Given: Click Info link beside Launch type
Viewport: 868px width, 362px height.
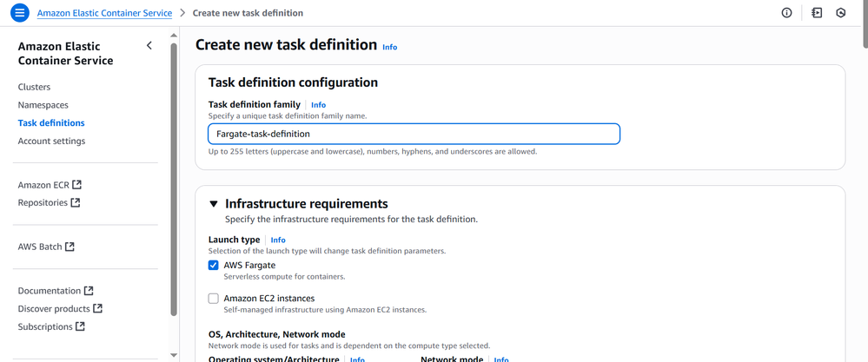Looking at the screenshot, I should (278, 240).
